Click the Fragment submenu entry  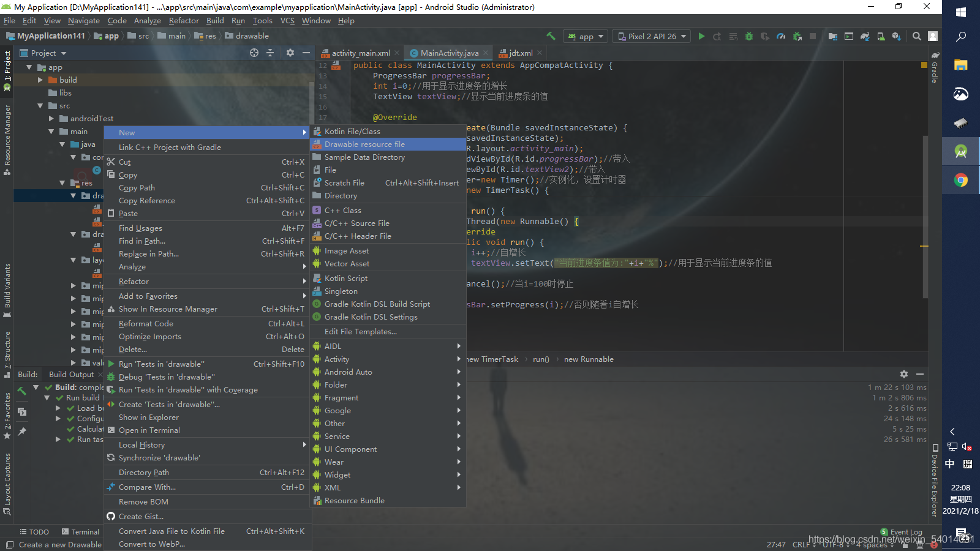click(388, 398)
